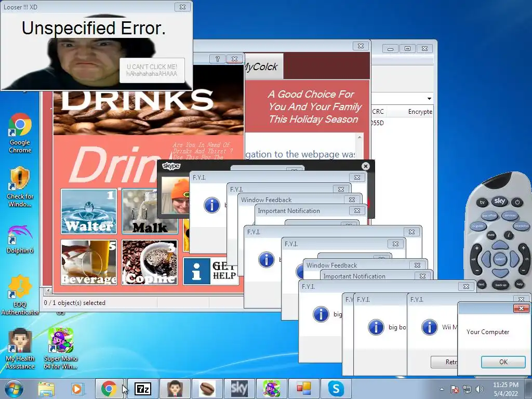Click the vol minus button on the remote
532x399 pixels.
click(477, 270)
